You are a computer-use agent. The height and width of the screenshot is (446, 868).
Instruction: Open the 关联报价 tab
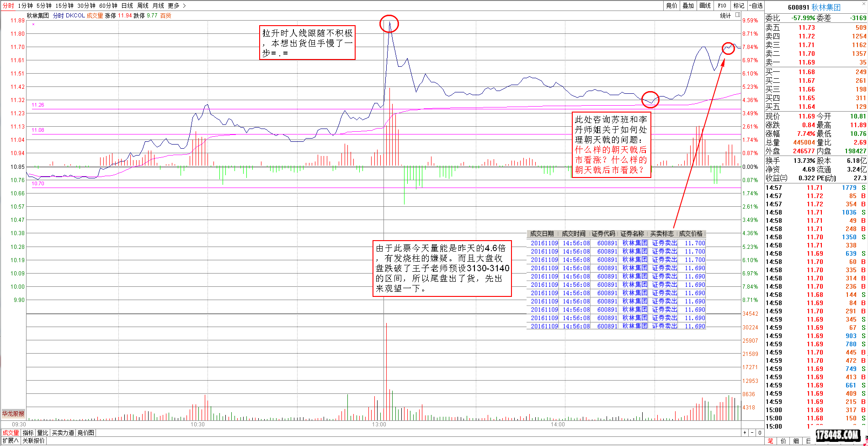point(34,441)
